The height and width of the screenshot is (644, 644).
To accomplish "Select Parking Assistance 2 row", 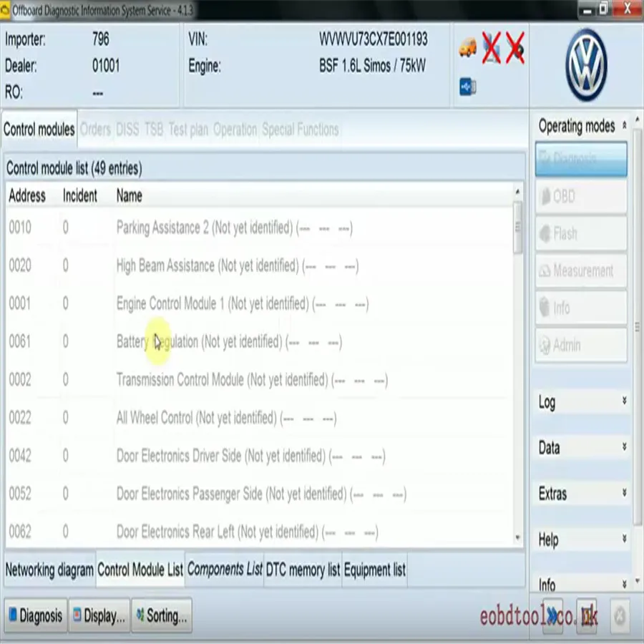I will [x=259, y=227].
